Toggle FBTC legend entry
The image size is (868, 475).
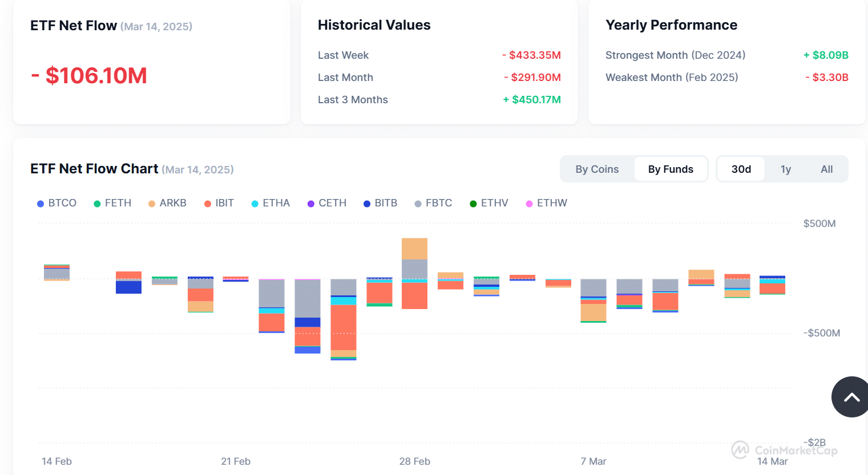click(433, 203)
